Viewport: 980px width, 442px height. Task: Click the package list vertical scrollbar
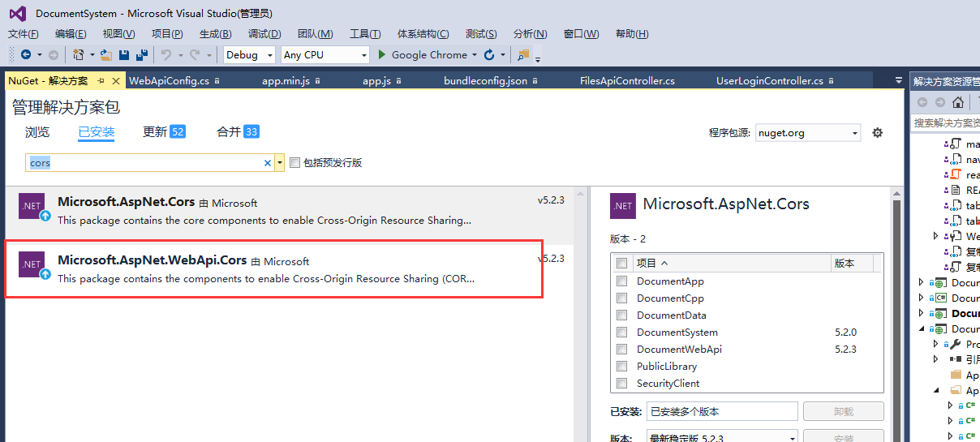[x=580, y=316]
